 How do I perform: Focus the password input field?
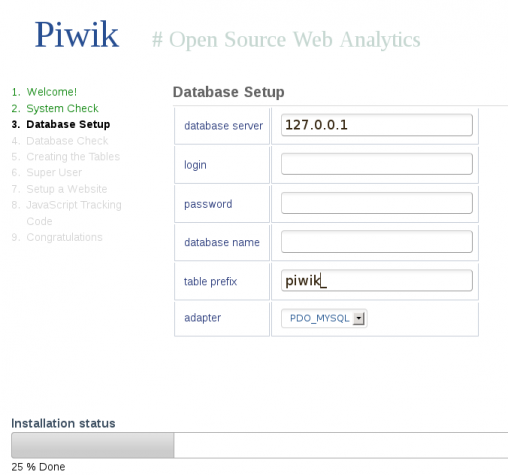[x=377, y=203]
